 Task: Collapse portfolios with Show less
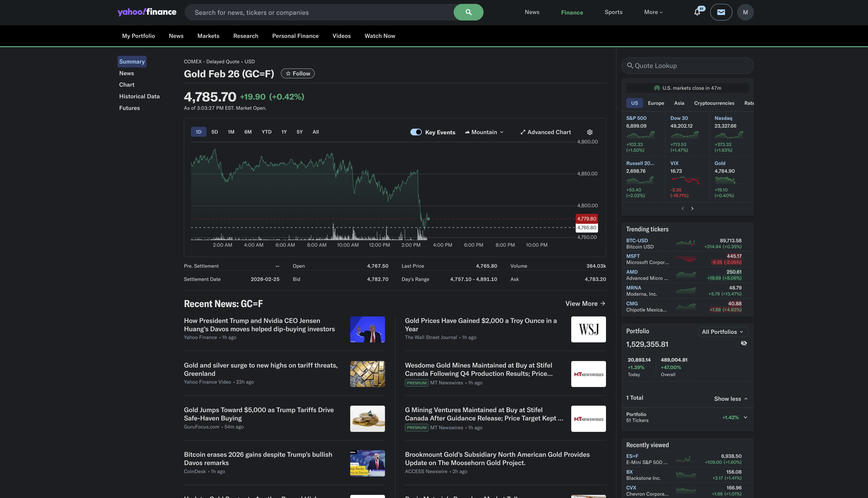pos(731,399)
